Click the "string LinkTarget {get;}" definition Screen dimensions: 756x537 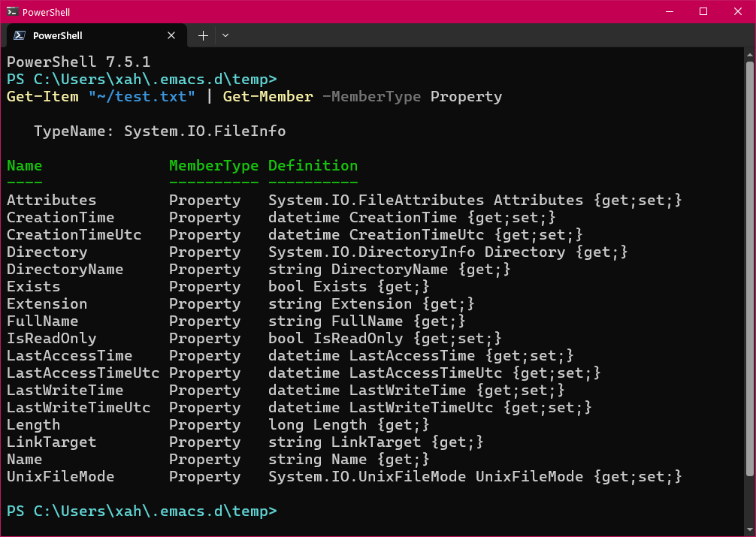(x=376, y=442)
